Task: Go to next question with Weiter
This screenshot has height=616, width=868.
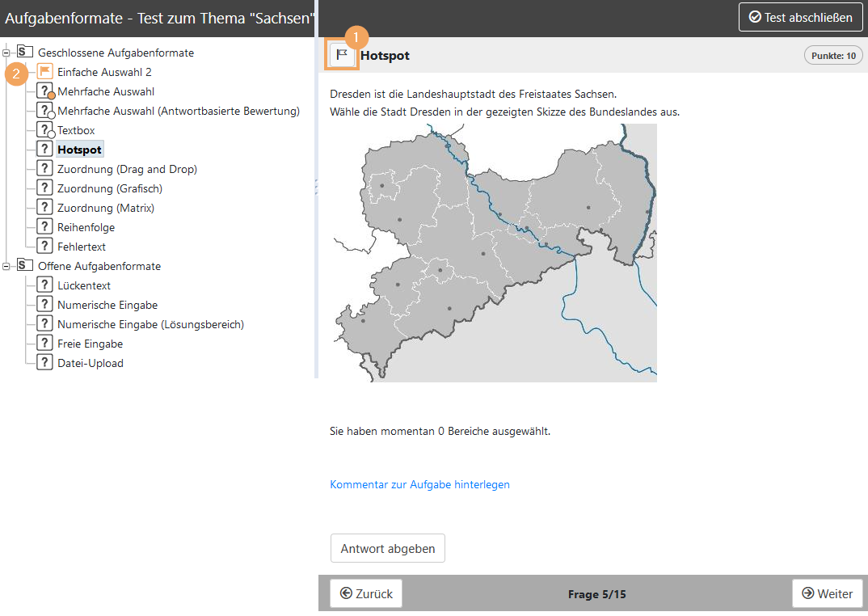Action: (827, 593)
